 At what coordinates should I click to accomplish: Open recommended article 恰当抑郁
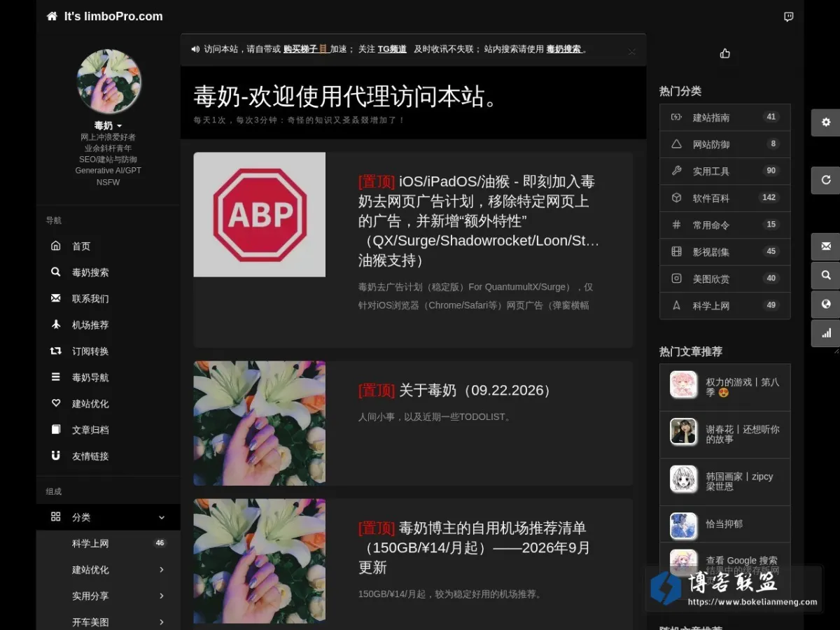tap(724, 524)
